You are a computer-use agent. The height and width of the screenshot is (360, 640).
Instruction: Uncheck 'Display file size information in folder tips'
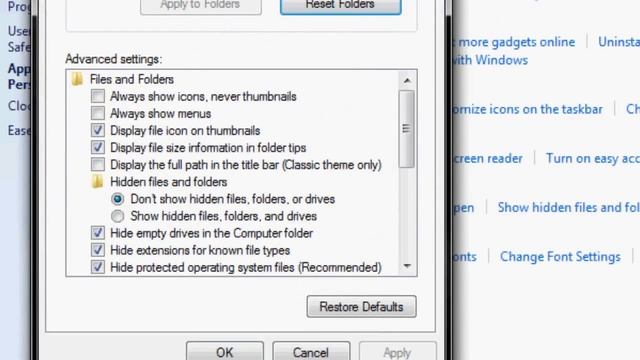pyautogui.click(x=98, y=148)
